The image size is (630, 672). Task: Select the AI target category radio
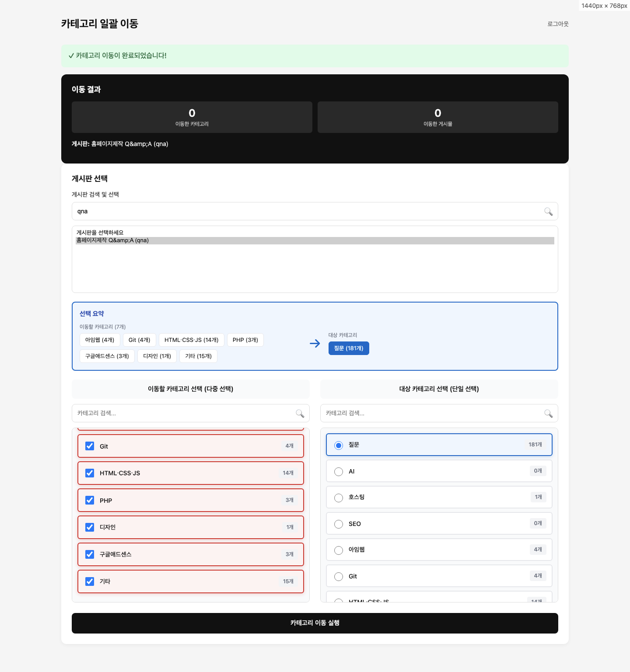tap(339, 472)
